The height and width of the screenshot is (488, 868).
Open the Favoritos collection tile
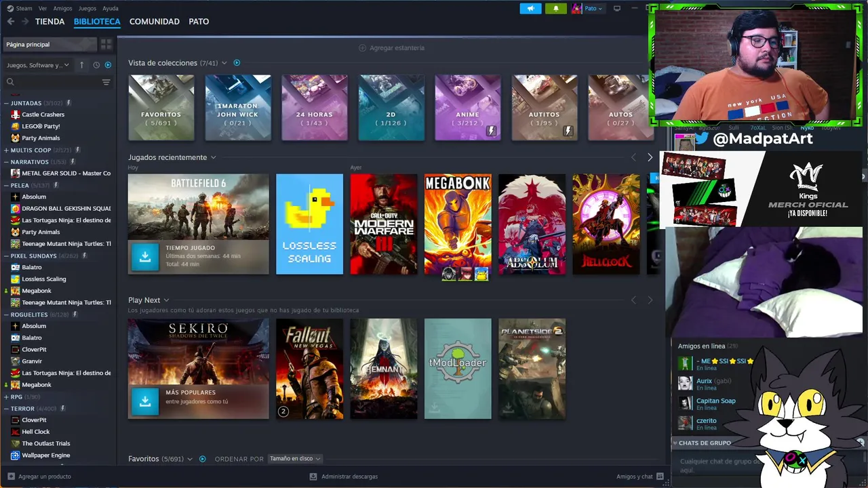(x=161, y=108)
